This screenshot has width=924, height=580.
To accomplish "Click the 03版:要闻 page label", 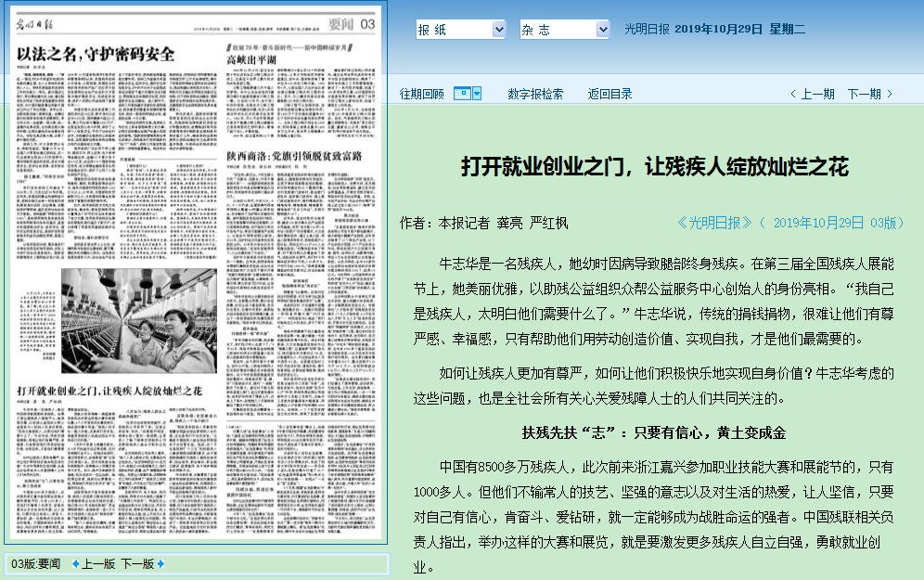I will click(35, 564).
